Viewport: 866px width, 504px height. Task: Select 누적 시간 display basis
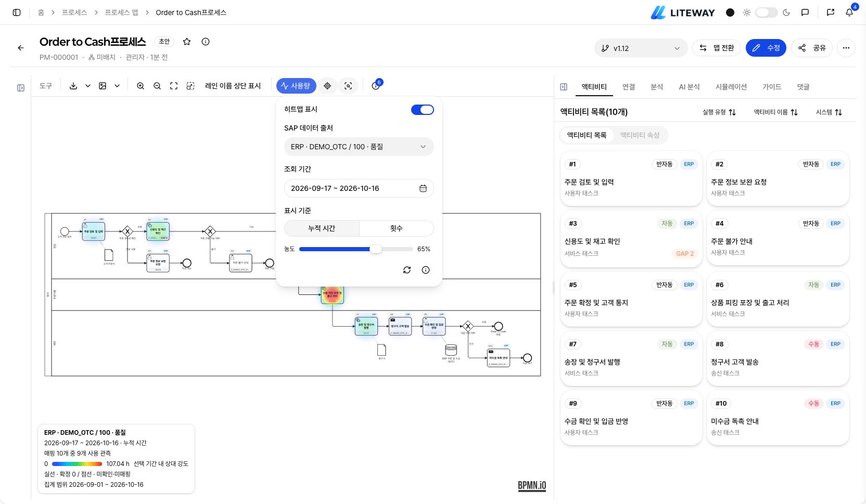point(322,228)
